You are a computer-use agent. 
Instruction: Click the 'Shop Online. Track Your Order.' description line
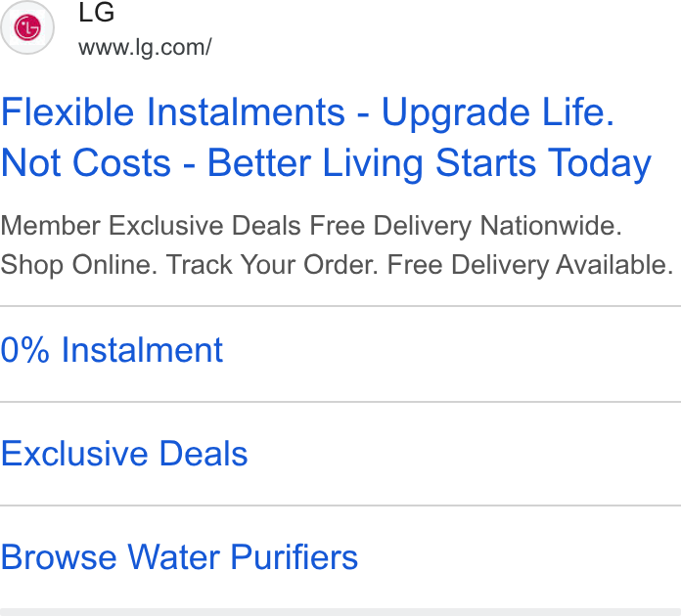pyautogui.click(x=190, y=264)
